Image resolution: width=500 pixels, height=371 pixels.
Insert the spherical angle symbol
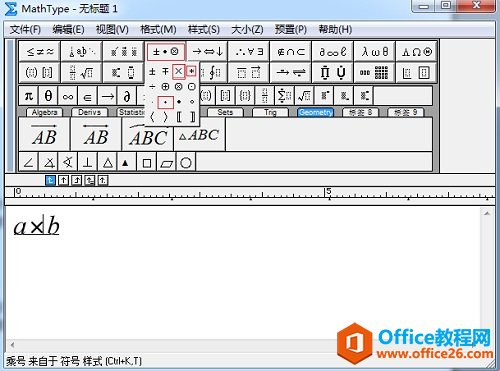tap(68, 162)
